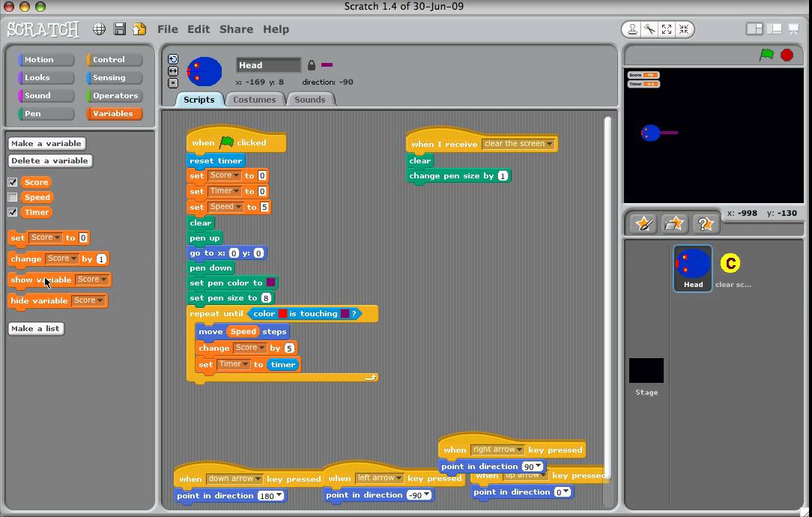
Task: Select the delete scissors tool
Action: pyautogui.click(x=649, y=29)
